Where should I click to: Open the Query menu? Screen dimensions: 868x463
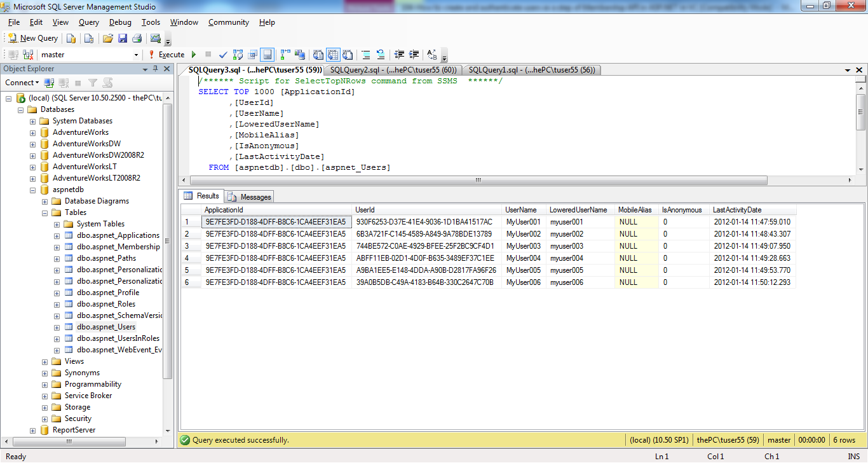point(89,22)
